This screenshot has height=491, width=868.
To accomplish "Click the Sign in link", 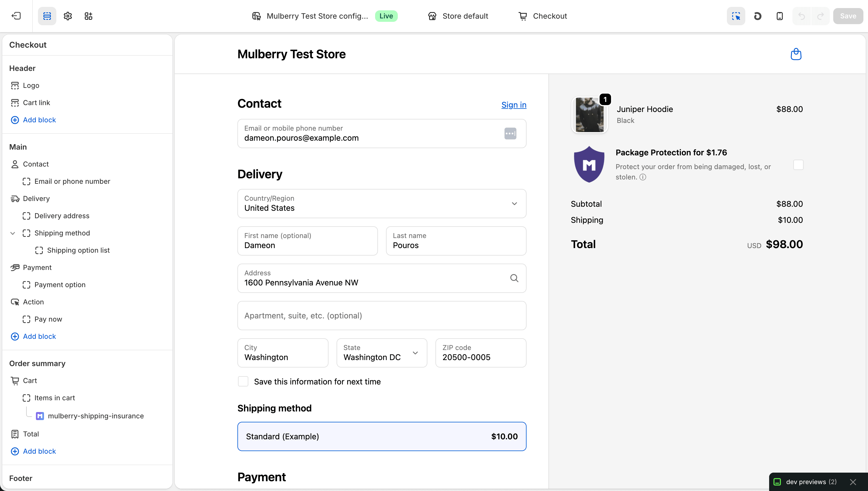I will [x=513, y=105].
